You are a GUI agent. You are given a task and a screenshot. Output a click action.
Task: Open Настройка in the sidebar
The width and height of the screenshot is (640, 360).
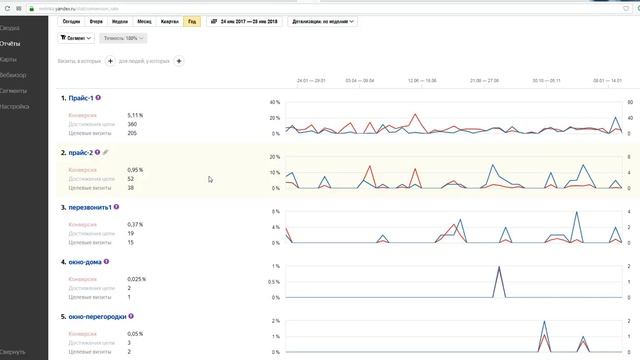pos(15,107)
